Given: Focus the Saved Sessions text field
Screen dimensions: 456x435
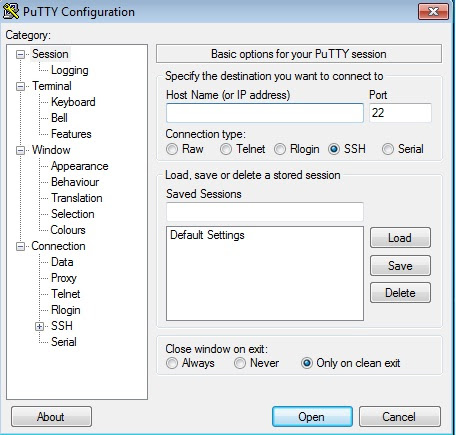Looking at the screenshot, I should [x=265, y=212].
